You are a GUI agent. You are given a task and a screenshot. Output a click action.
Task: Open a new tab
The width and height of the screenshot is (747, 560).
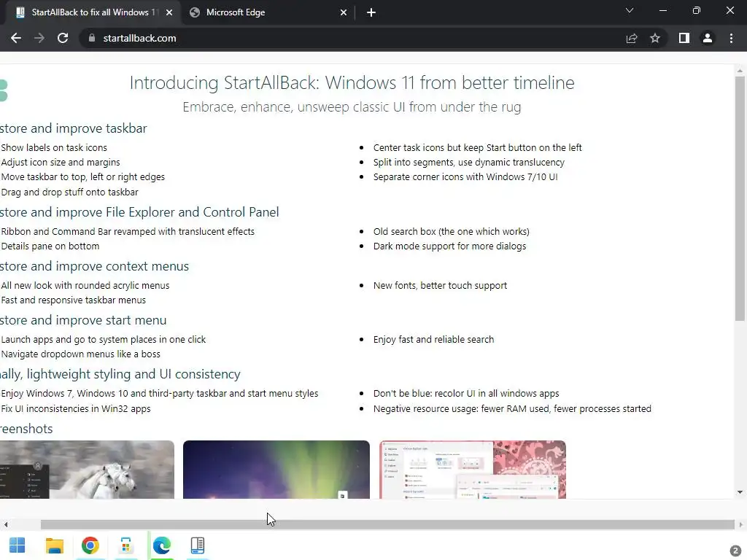371,12
